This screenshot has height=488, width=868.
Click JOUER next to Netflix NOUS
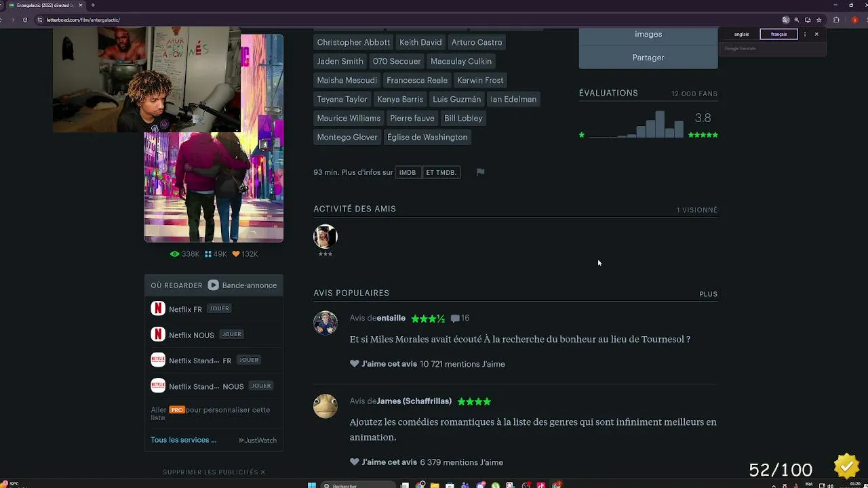click(x=232, y=334)
